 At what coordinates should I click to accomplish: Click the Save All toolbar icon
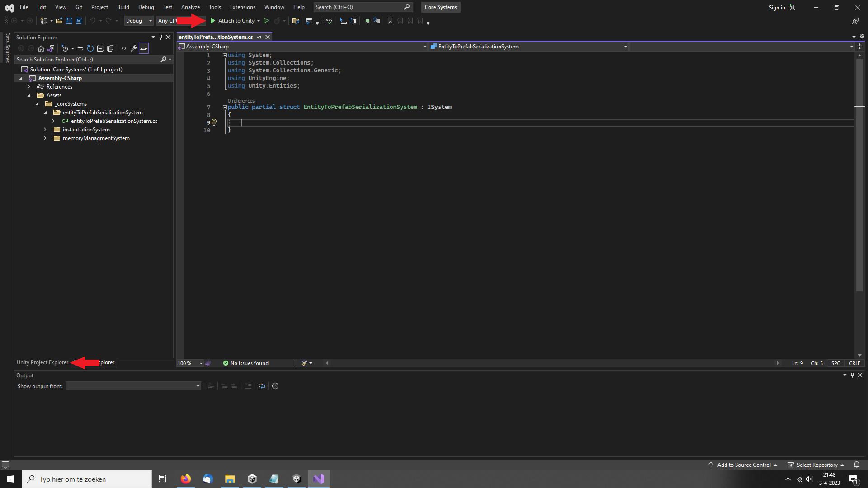79,21
